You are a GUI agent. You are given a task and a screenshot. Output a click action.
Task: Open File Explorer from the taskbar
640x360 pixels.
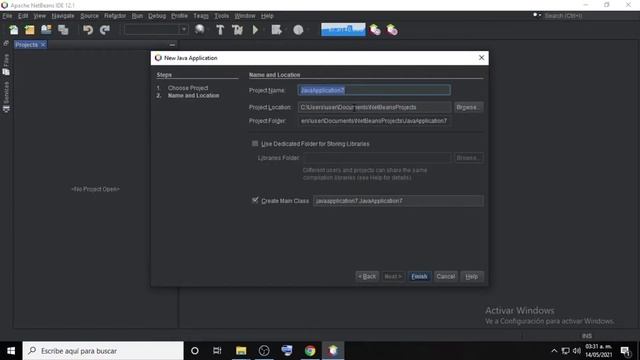(241, 351)
